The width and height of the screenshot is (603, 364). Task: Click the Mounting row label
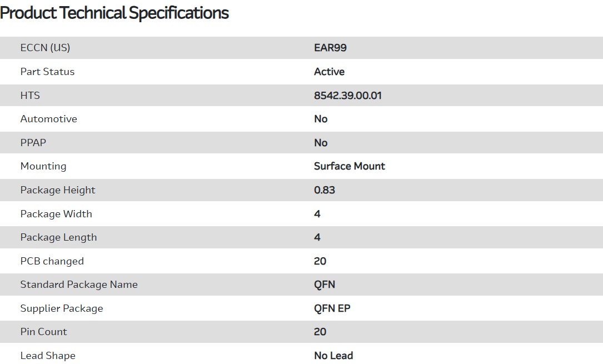coord(43,166)
